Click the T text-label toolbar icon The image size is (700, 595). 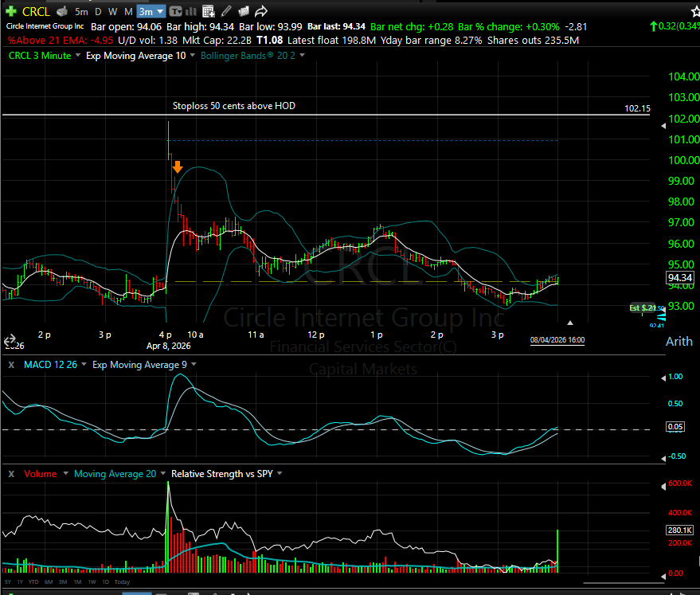175,12
